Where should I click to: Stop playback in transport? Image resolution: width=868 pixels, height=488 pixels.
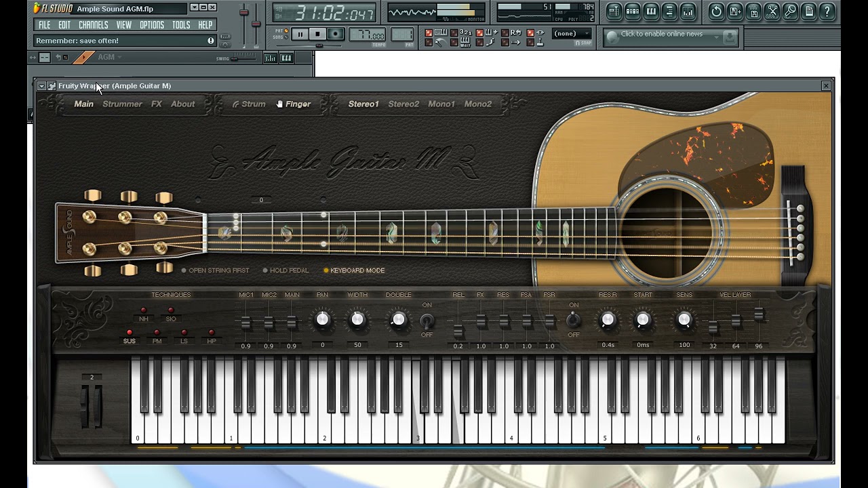point(317,34)
